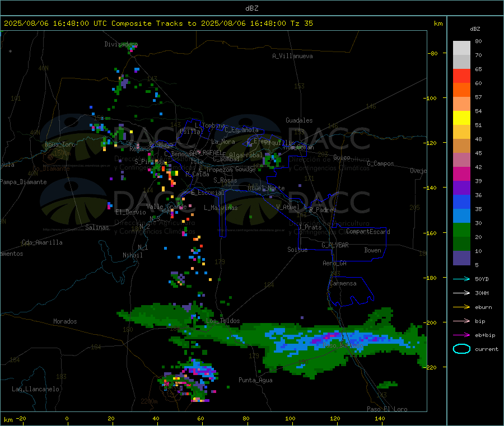The height and width of the screenshot is (426, 504).
Task: Click the 'Valle_Grande' map label
Action: pyautogui.click(x=166, y=207)
